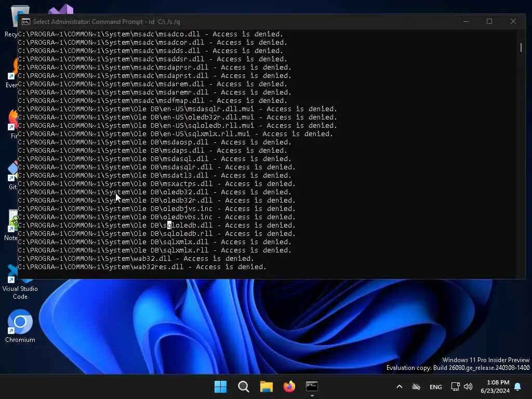Image resolution: width=532 pixels, height=399 pixels.
Task: Open taskbar Search
Action: pyautogui.click(x=243, y=387)
